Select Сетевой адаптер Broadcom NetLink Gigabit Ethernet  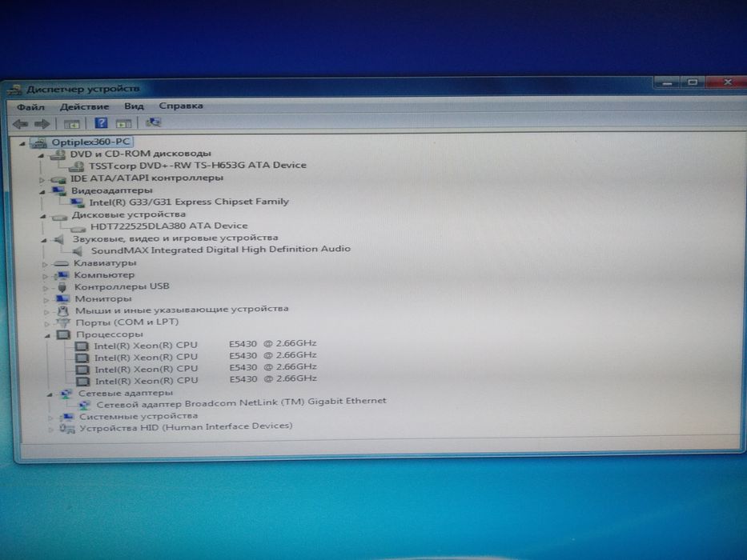241,402
